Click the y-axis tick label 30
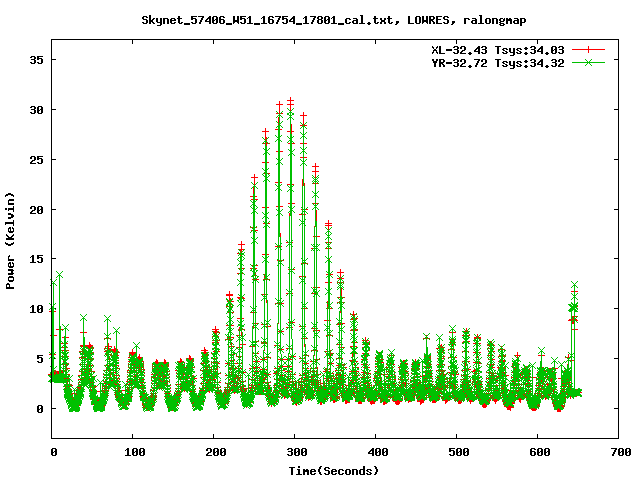This screenshot has height=480, width=640. coord(36,110)
